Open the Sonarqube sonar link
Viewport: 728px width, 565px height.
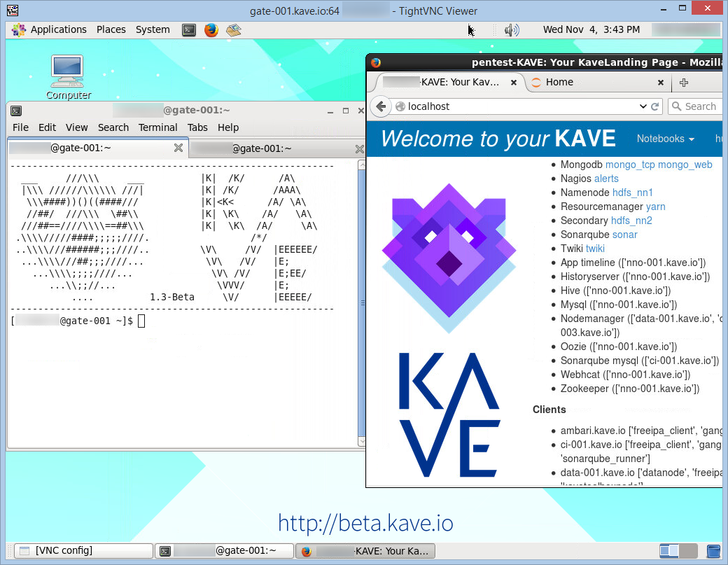624,235
